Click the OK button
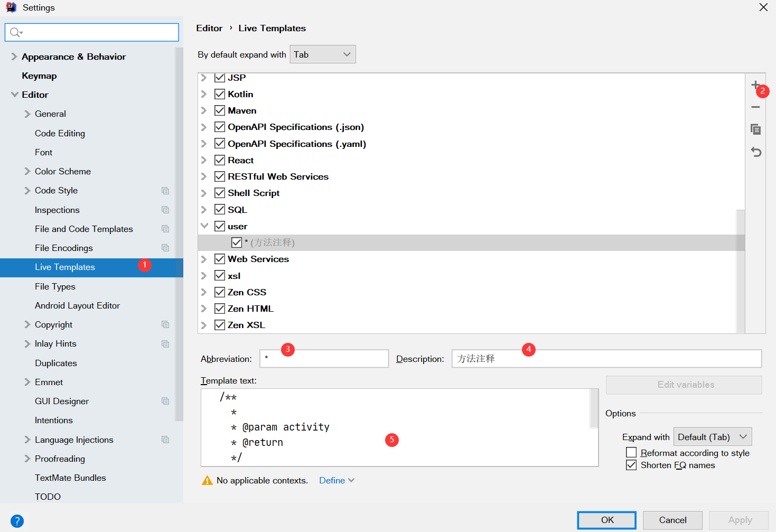This screenshot has height=532, width=776. (x=607, y=520)
